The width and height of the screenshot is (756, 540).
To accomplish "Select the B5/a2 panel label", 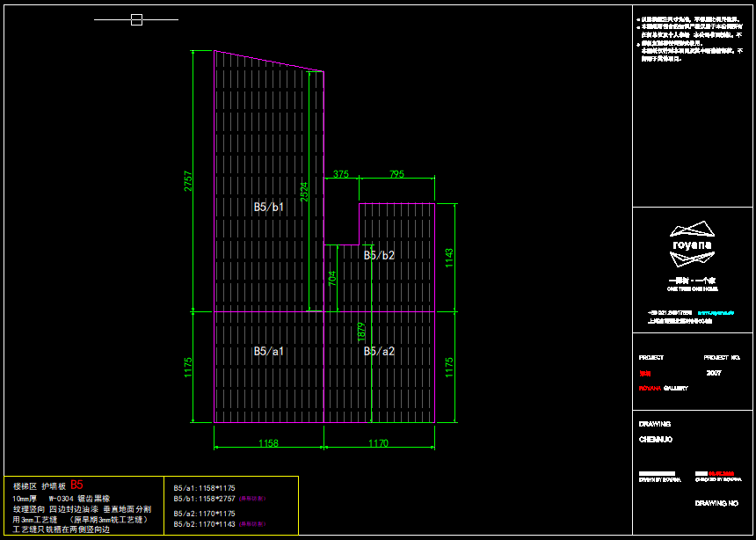I will coord(379,351).
